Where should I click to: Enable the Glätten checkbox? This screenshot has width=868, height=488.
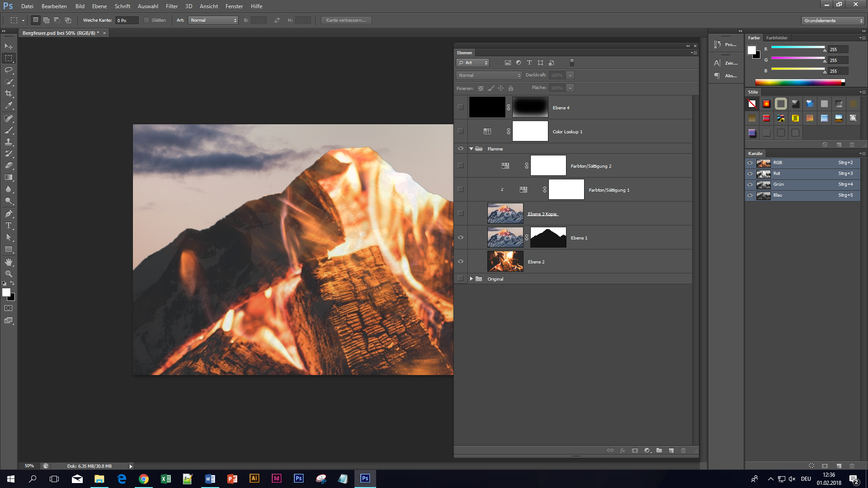(x=146, y=20)
